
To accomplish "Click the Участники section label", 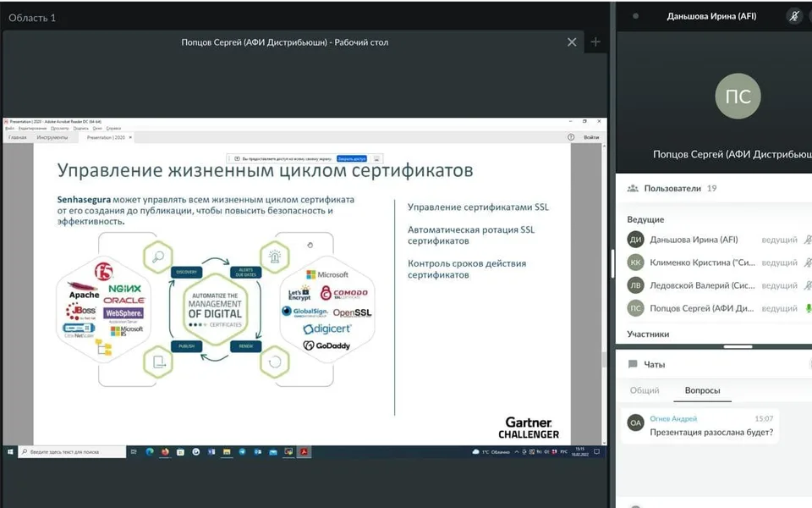I will point(648,334).
